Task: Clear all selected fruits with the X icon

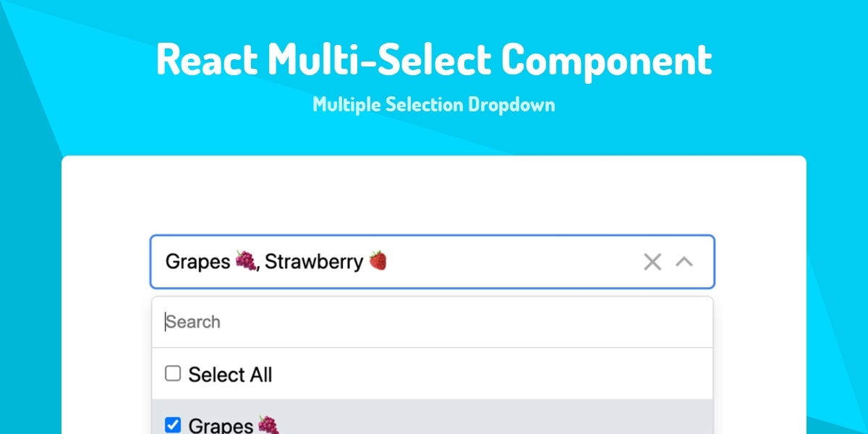Action: [652, 262]
